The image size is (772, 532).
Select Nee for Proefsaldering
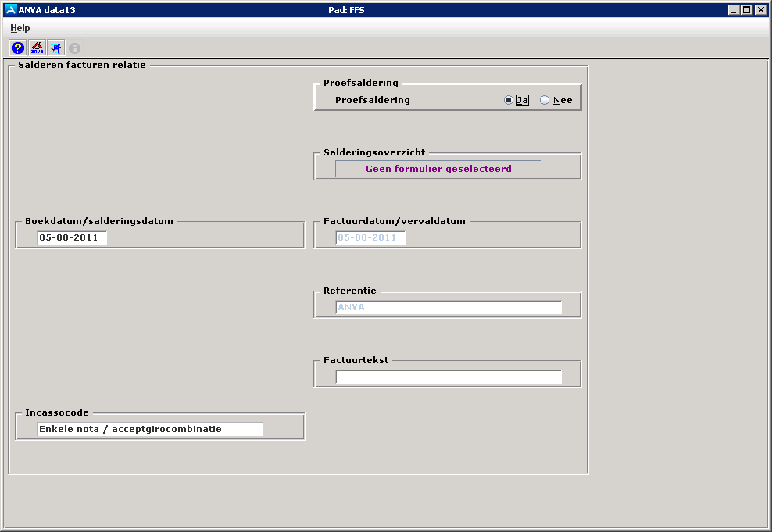click(545, 100)
